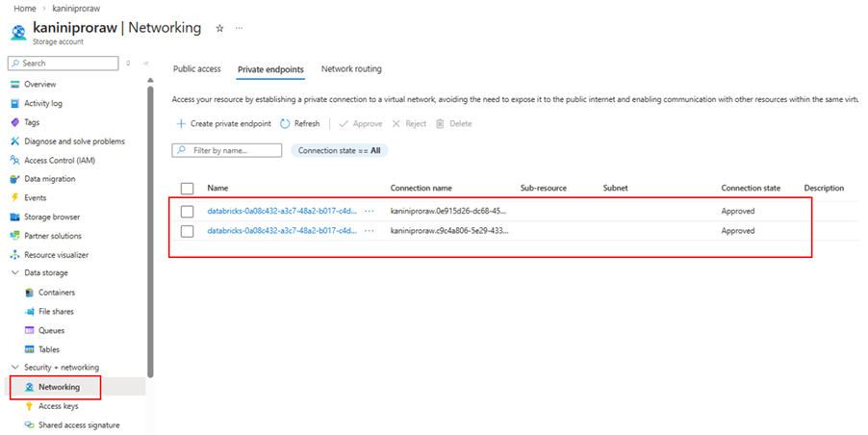
Task: Switch to the Public access tab
Action: point(196,69)
